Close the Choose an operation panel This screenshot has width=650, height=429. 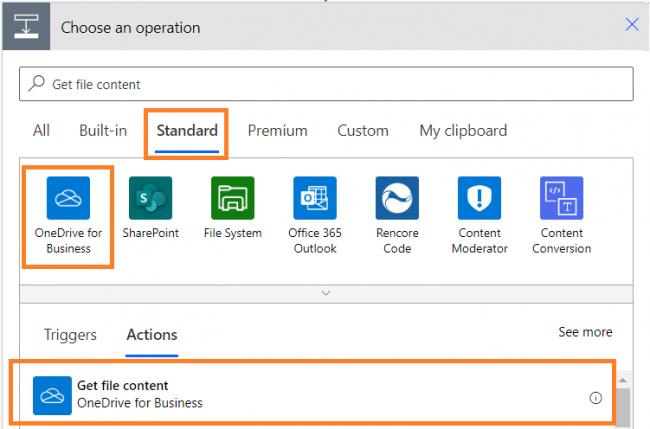click(632, 24)
